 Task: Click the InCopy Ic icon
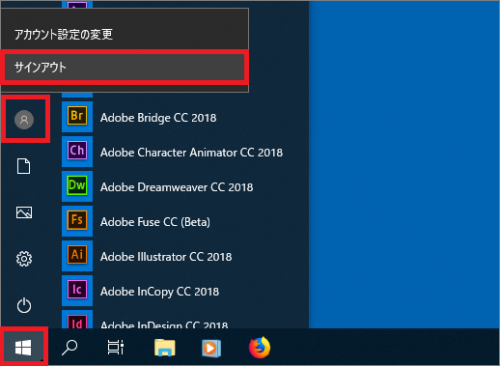[x=77, y=290]
